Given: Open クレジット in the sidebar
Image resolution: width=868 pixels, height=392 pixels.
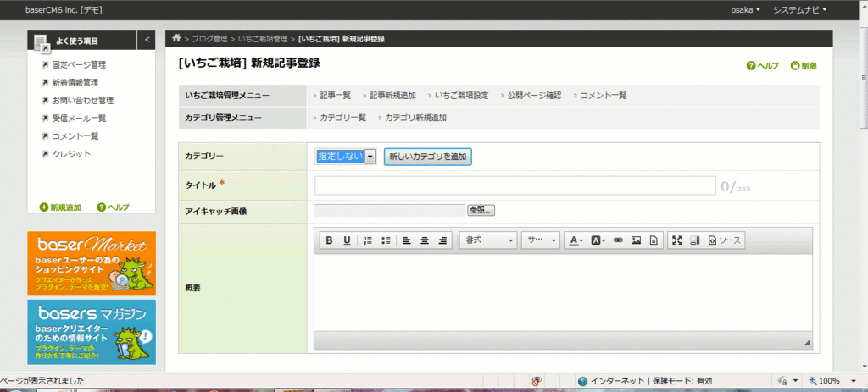Looking at the screenshot, I should (71, 154).
